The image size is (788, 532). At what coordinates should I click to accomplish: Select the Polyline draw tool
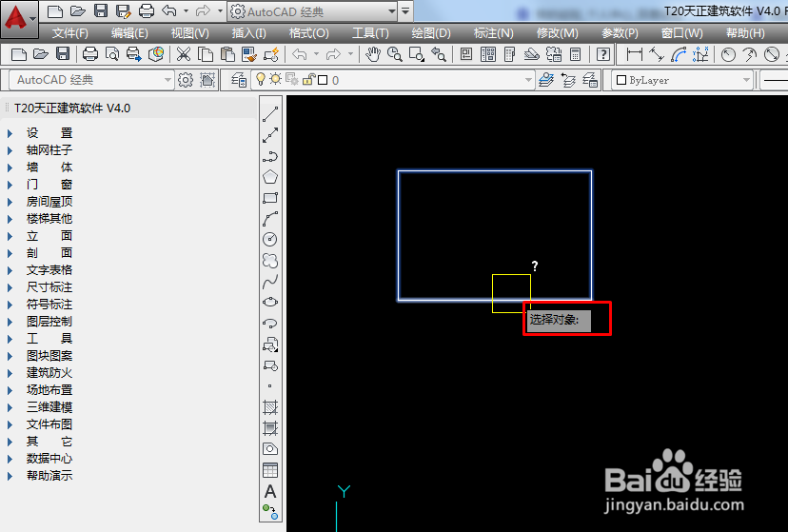point(270,156)
